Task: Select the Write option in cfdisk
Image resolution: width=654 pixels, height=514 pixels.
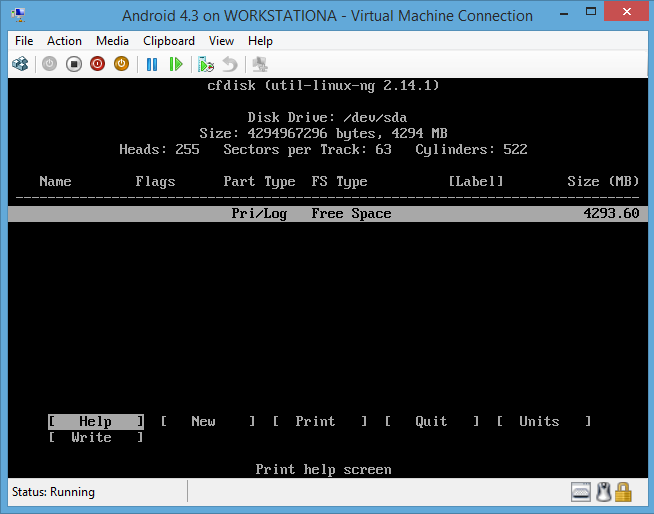Action: (x=92, y=438)
